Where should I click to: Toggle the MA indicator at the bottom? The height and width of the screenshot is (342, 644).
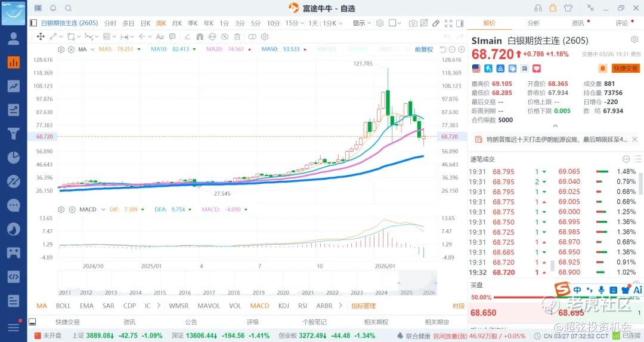coord(42,306)
